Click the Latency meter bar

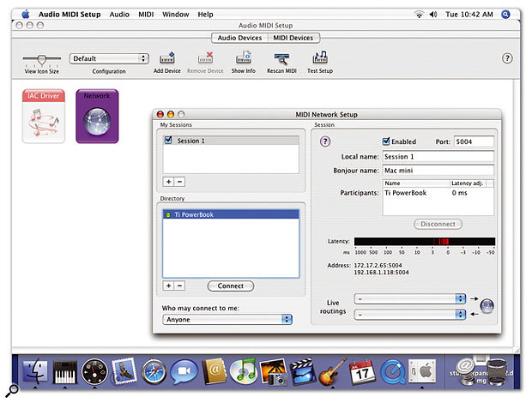coord(425,241)
